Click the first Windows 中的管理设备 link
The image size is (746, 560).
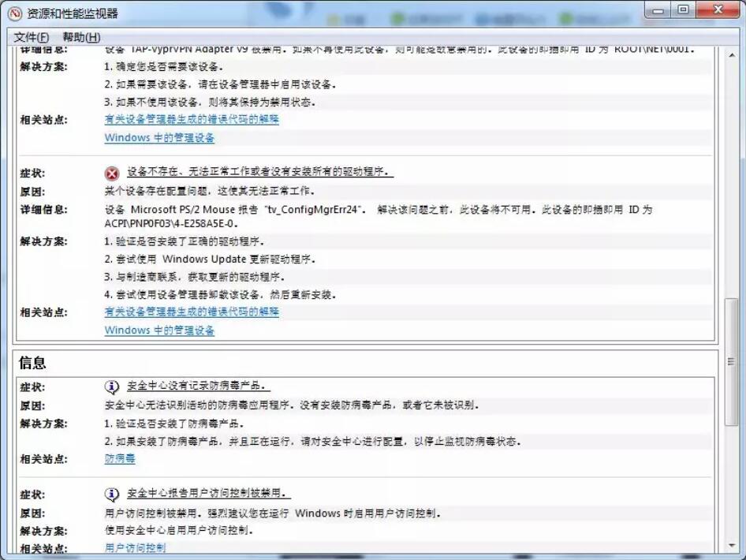click(x=159, y=138)
